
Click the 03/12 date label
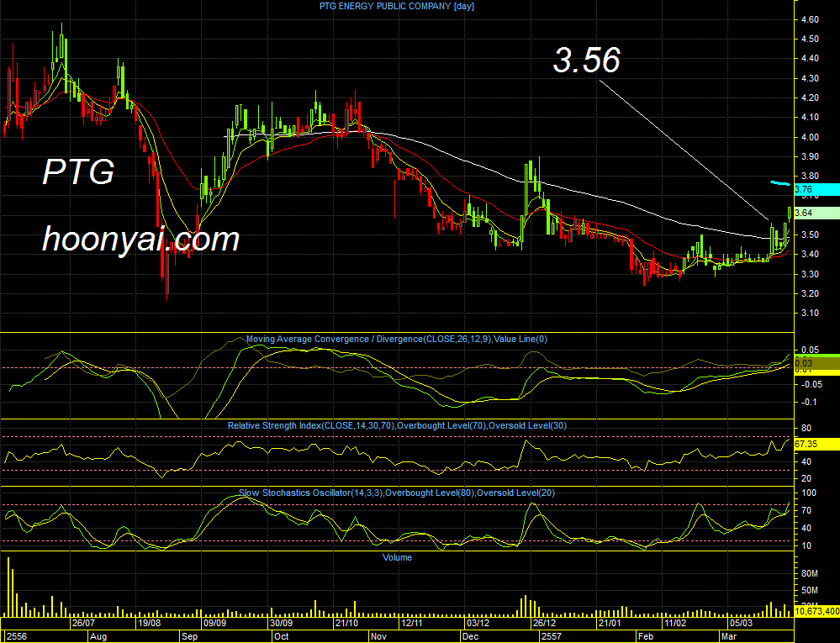(x=478, y=623)
